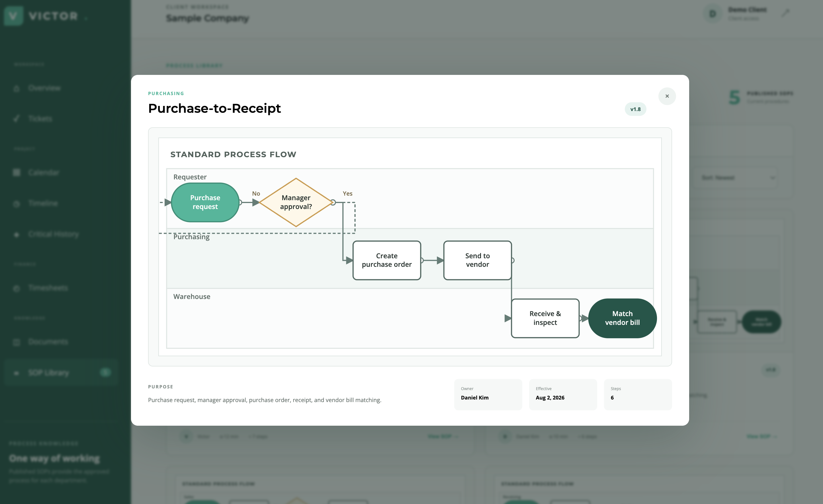Select the Match vendor bill end node

[x=622, y=318]
